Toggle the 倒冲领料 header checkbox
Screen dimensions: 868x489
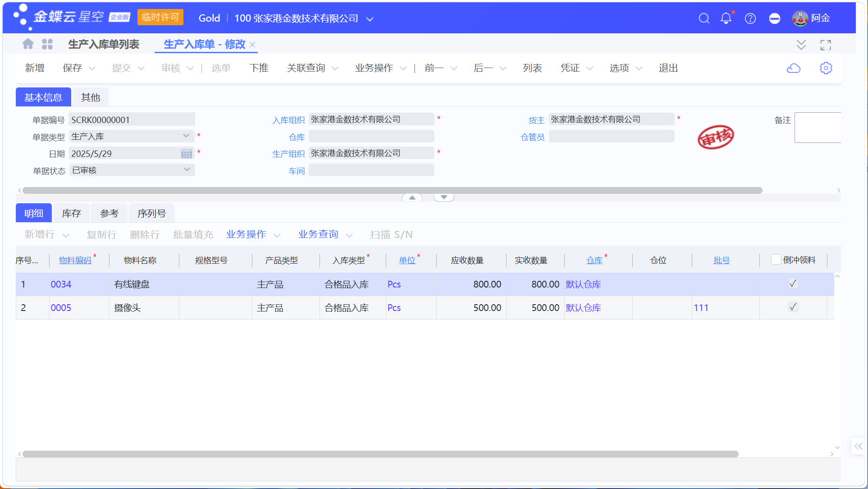[776, 260]
